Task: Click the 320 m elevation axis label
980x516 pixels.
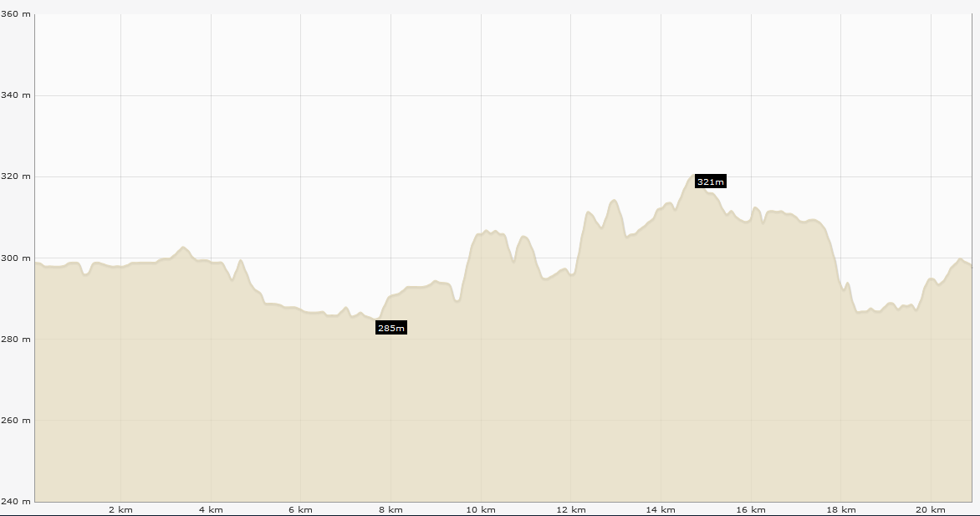Action: (x=16, y=176)
